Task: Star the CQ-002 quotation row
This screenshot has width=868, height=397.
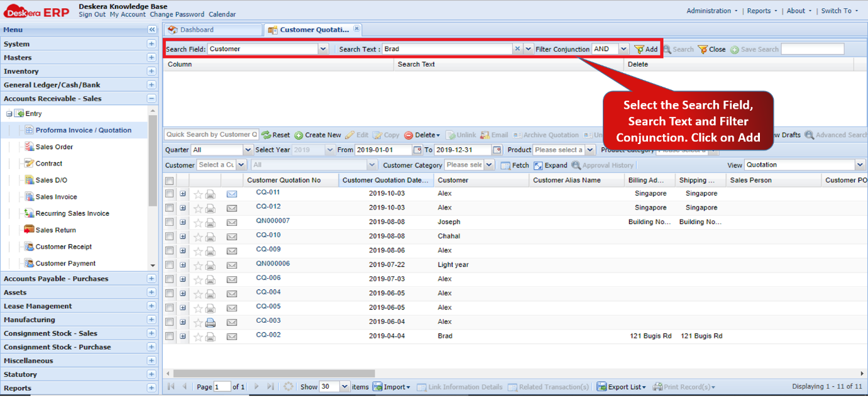Action: click(198, 337)
